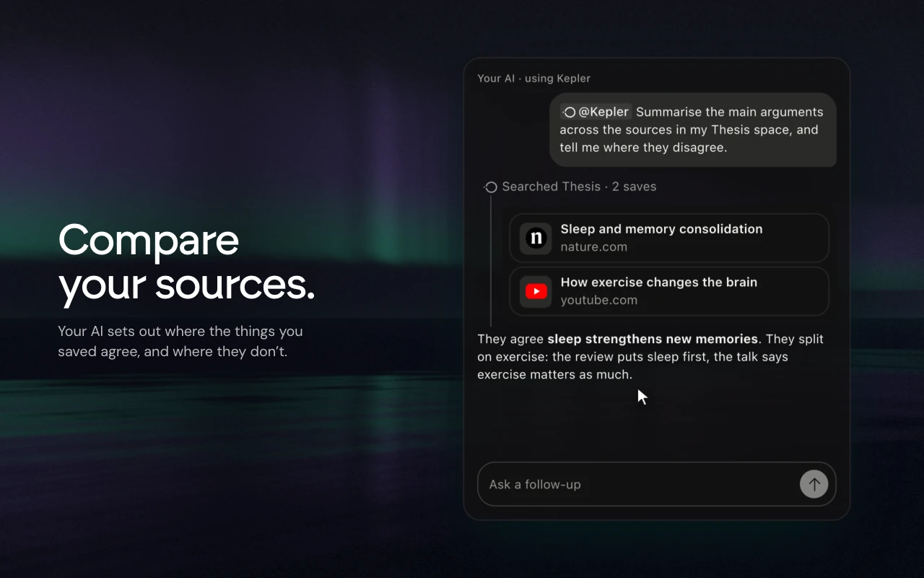Click the youtube.com domain text
This screenshot has height=578, width=924.
pyautogui.click(x=599, y=301)
